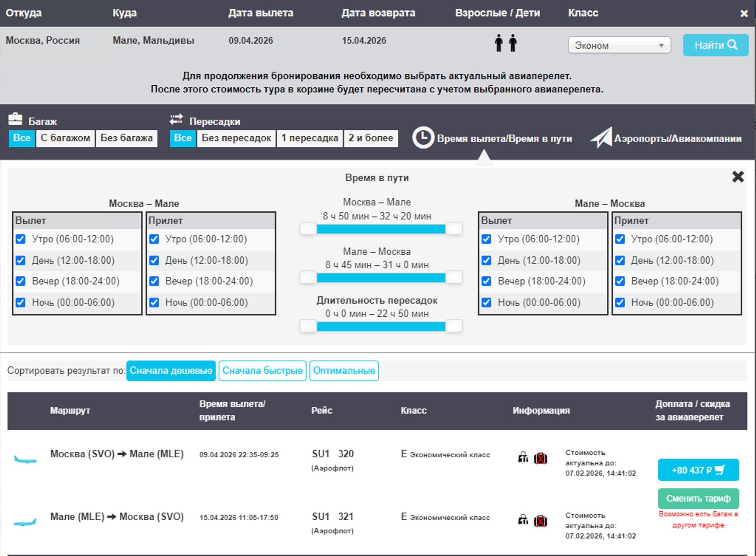Click the plane icon for Москва–Мале route

(25, 460)
